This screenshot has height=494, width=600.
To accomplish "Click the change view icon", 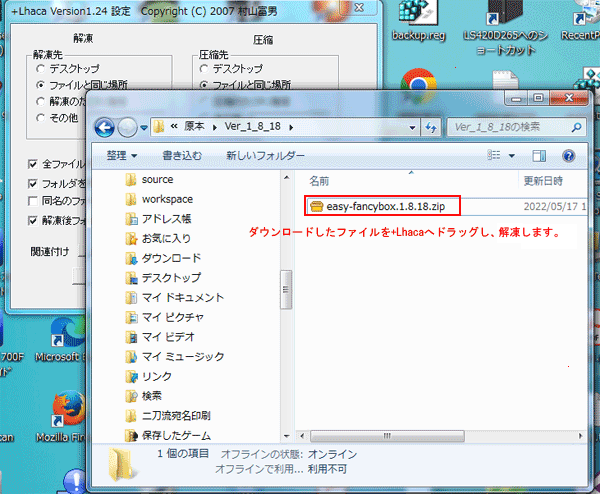I will 494,155.
